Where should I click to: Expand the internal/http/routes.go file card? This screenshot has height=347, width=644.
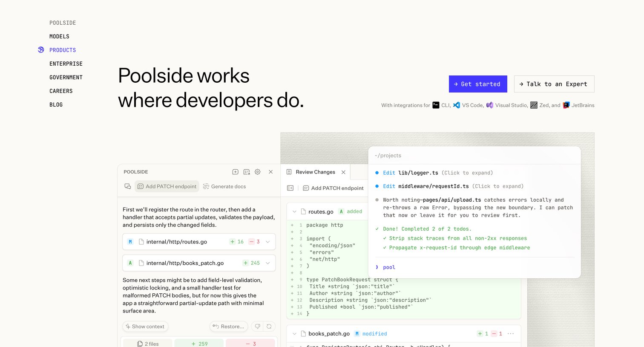point(268,242)
